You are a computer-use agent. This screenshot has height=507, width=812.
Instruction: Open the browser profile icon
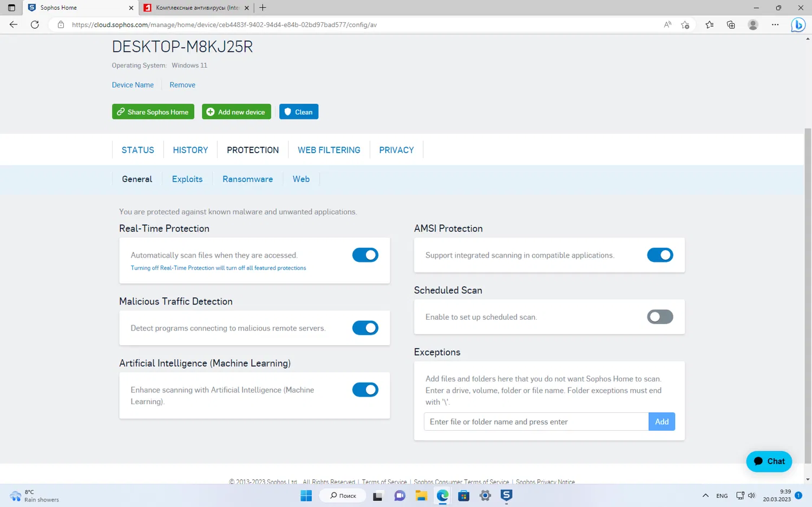[x=753, y=24]
